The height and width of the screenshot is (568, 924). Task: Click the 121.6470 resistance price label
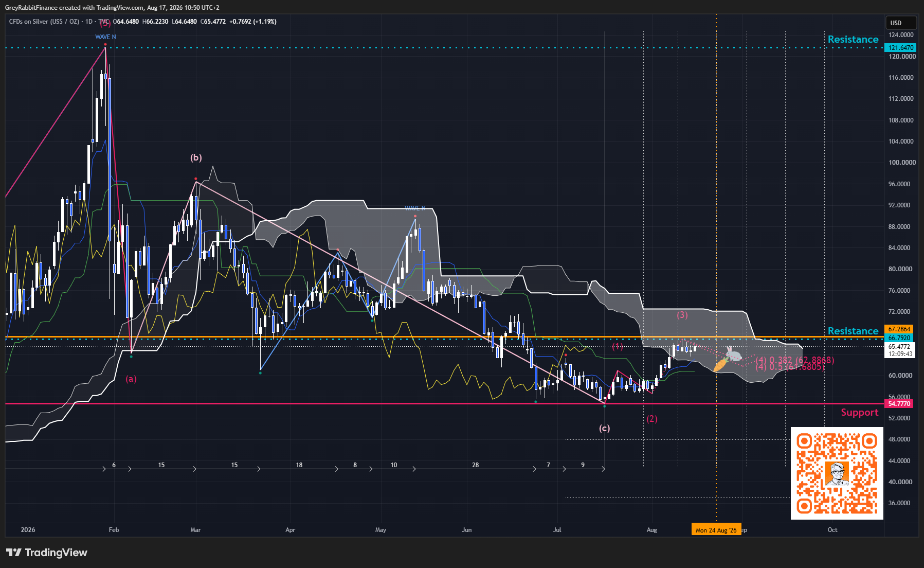coord(899,48)
